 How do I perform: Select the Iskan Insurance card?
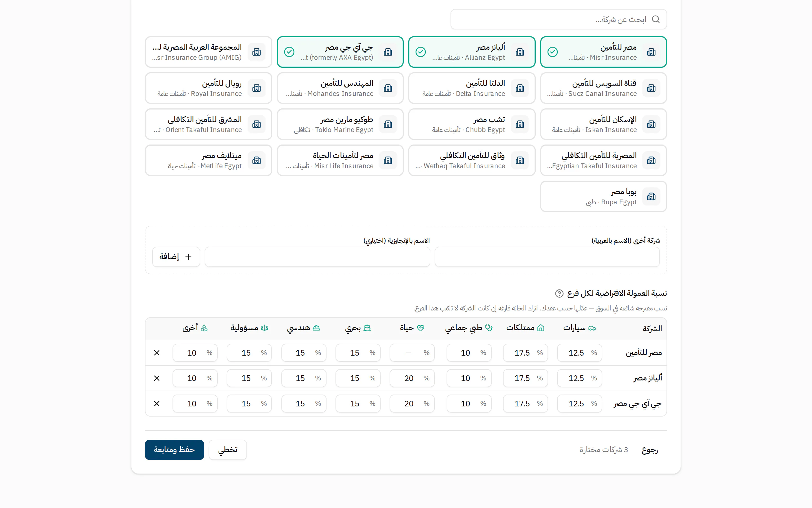(x=603, y=124)
